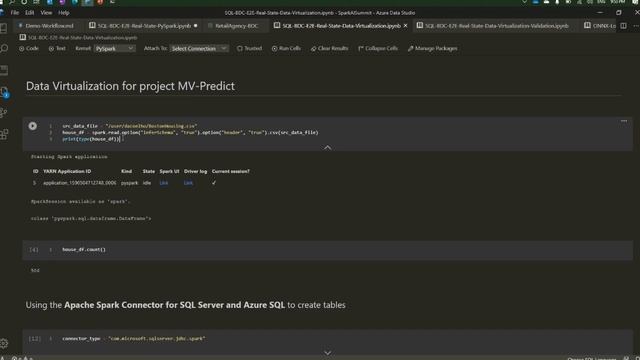Screen dimensions: 640x360
Task: Open the editor More Actions ellipsis
Action: (x=636, y=26)
